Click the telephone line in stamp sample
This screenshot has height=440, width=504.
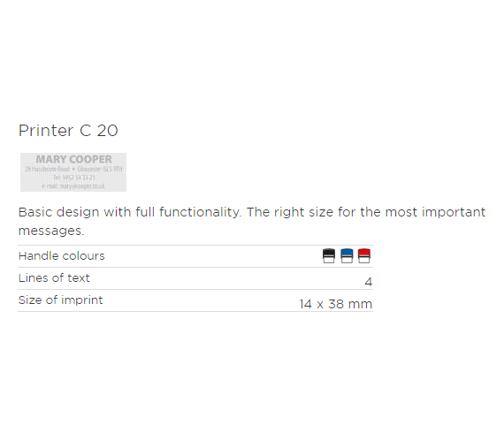74,178
